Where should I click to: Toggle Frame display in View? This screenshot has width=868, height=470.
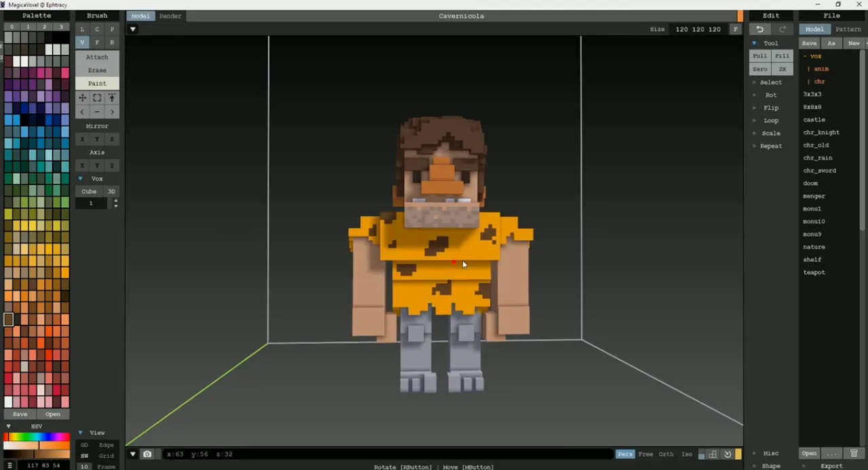tap(106, 467)
